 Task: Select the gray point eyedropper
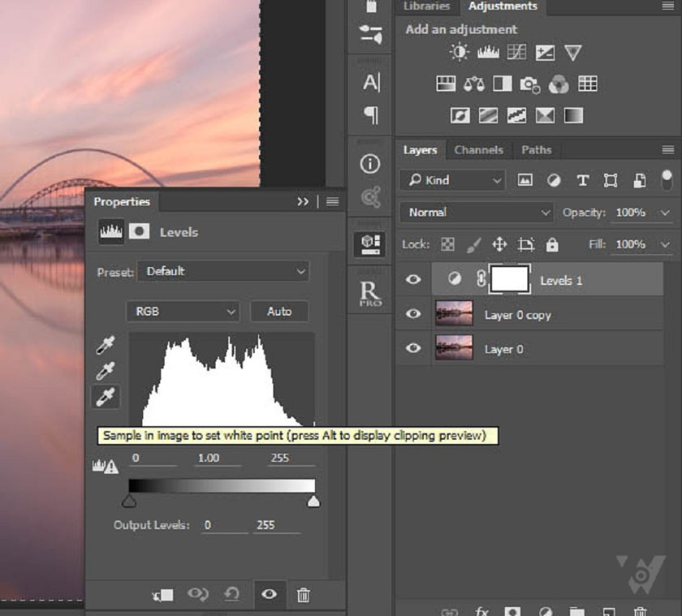106,371
